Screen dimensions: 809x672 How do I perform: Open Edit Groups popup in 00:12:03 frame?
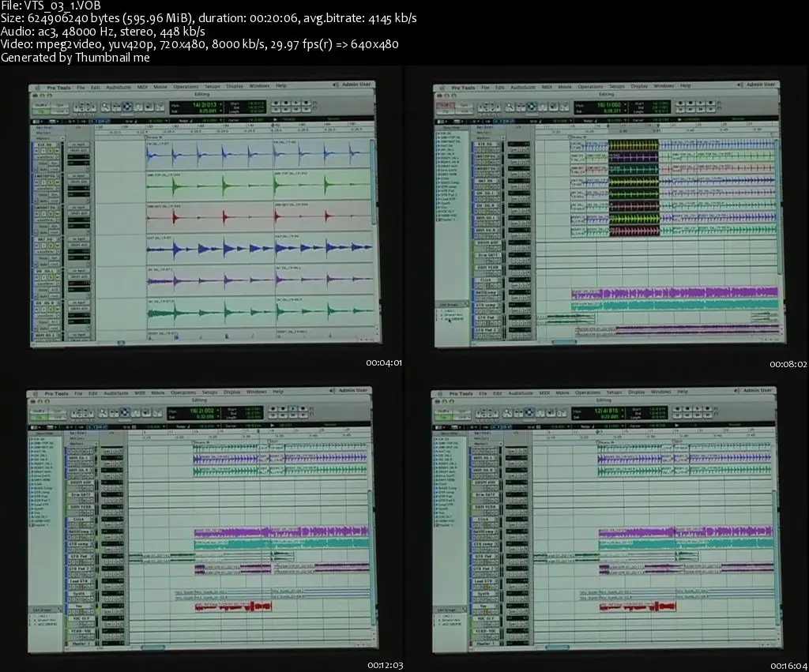pyautogui.click(x=59, y=610)
